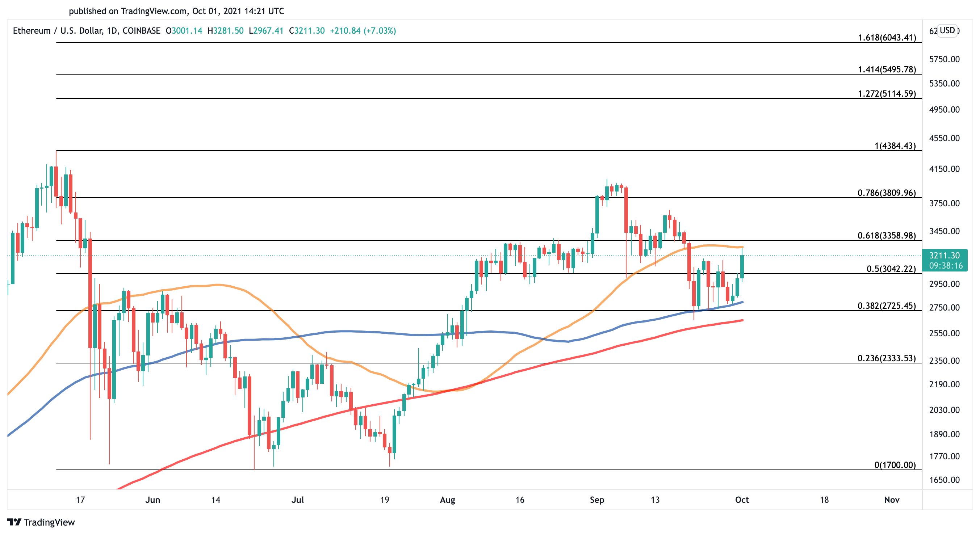Image resolution: width=980 pixels, height=535 pixels.
Task: Click the high value H3281.50
Action: 225,31
